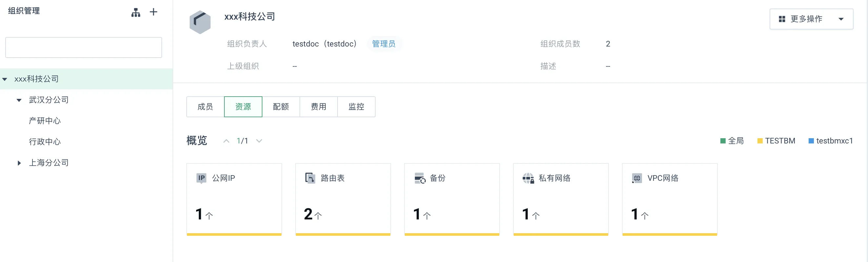Collapse the 武汉分公司 tree node
This screenshot has width=868, height=262.
pos(19,100)
